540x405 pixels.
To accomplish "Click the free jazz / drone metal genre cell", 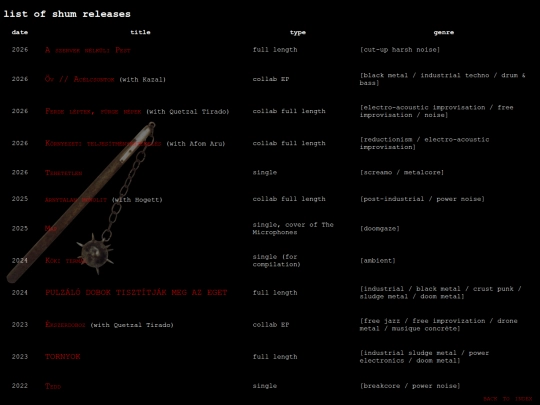I will (439, 324).
